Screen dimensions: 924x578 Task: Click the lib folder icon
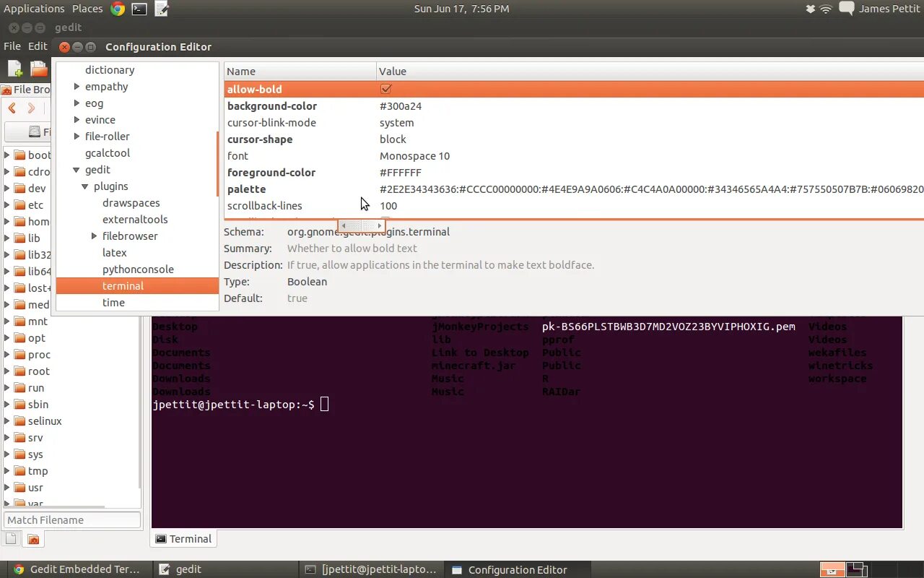pyautogui.click(x=19, y=238)
